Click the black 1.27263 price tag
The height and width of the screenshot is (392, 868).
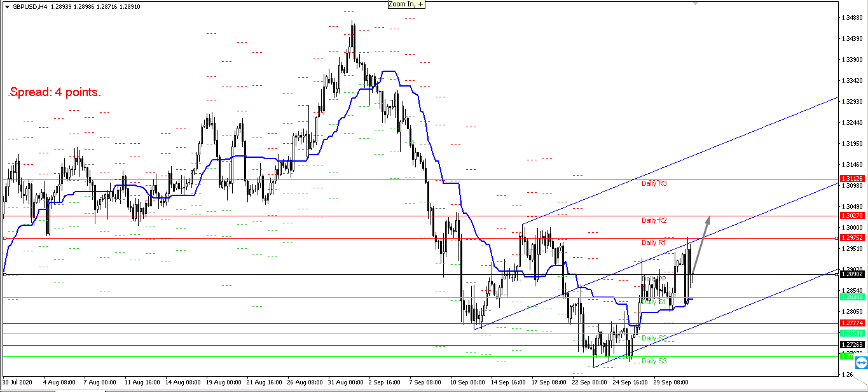point(851,344)
